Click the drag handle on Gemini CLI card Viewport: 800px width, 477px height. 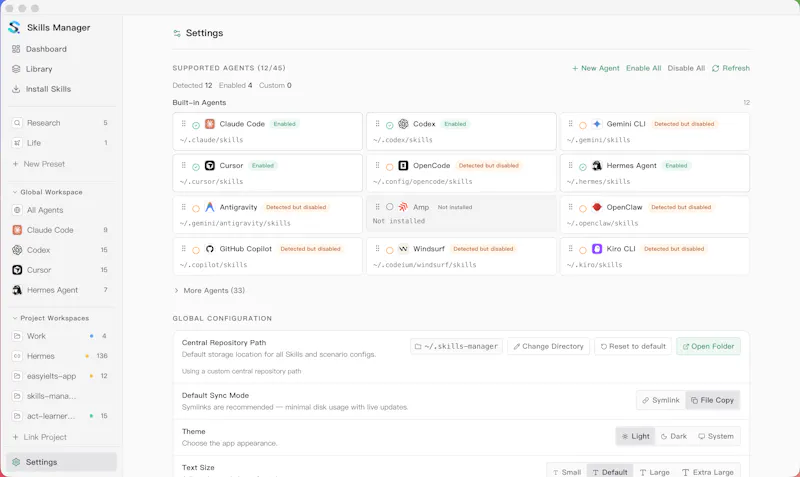[570, 123]
